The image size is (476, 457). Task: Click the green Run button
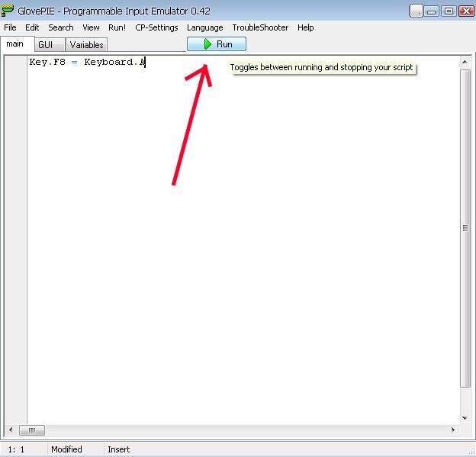(217, 44)
